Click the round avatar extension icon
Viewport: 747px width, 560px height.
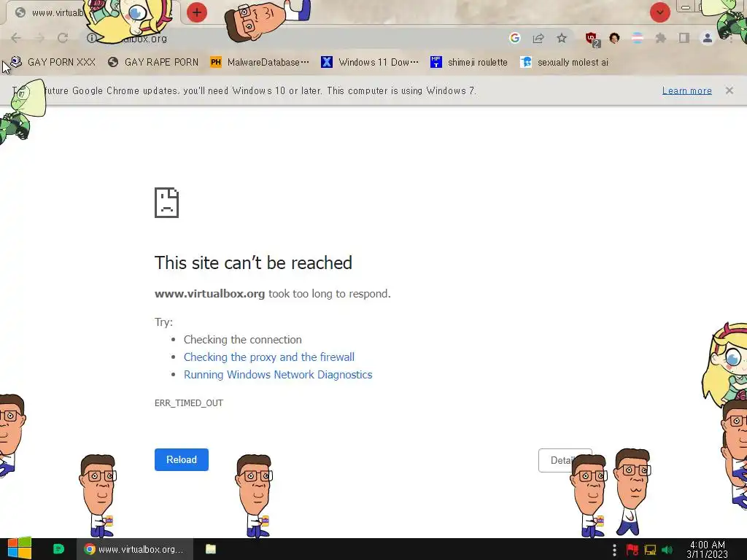[x=614, y=38]
